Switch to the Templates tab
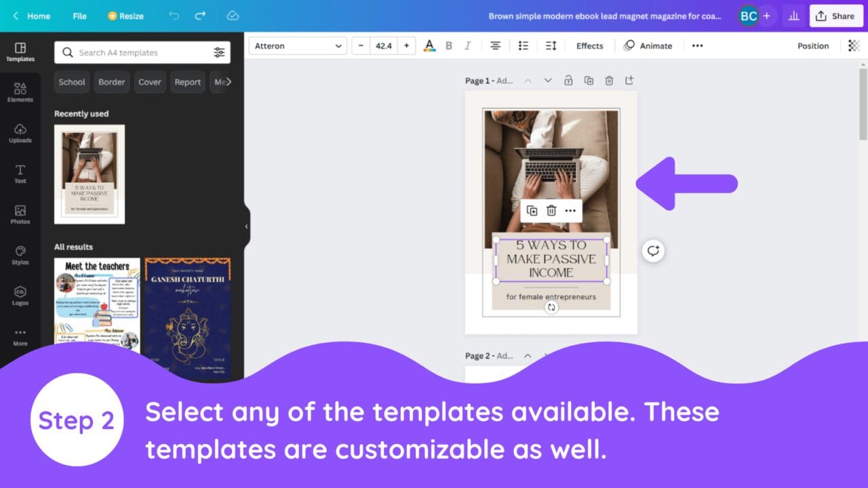Image resolution: width=868 pixels, height=488 pixels. coord(20,51)
